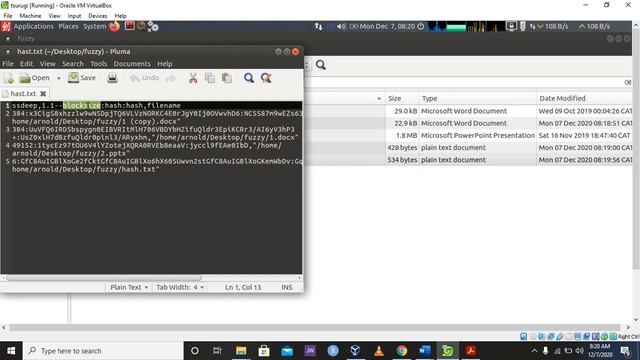This screenshot has height=360, width=640.
Task: Undo the last edit in Pluma
Action: (x=144, y=78)
